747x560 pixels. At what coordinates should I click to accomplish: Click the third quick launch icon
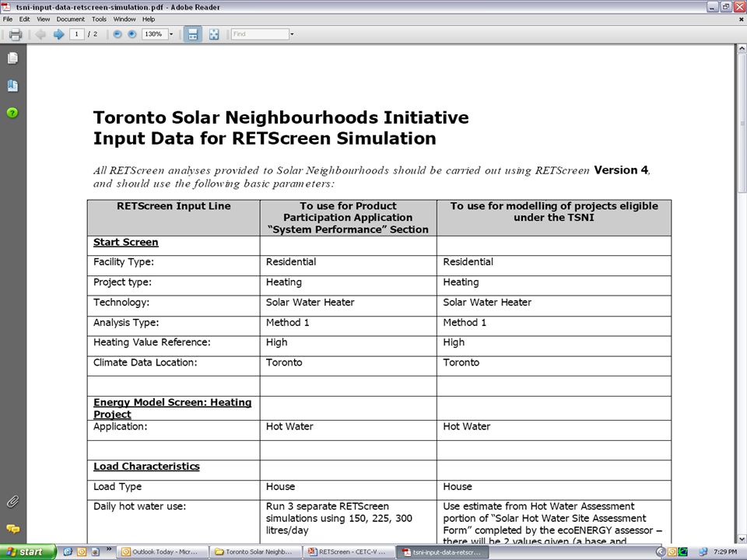point(95,552)
